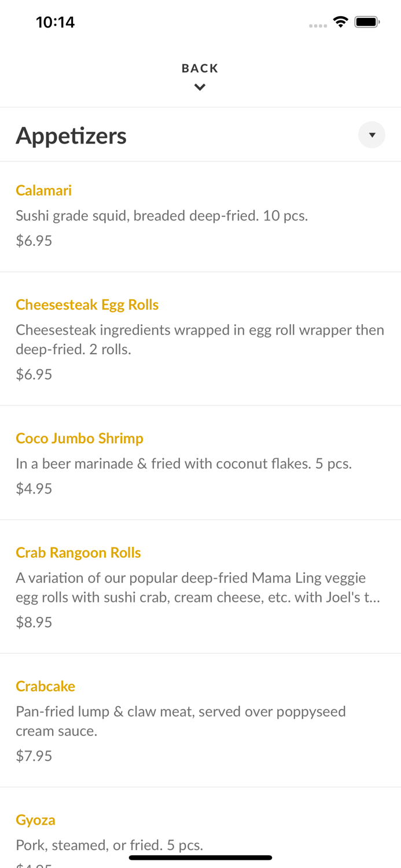Expand the disclosure triangle next to Appetizers
Image resolution: width=401 pixels, height=868 pixels.
pyautogui.click(x=371, y=135)
